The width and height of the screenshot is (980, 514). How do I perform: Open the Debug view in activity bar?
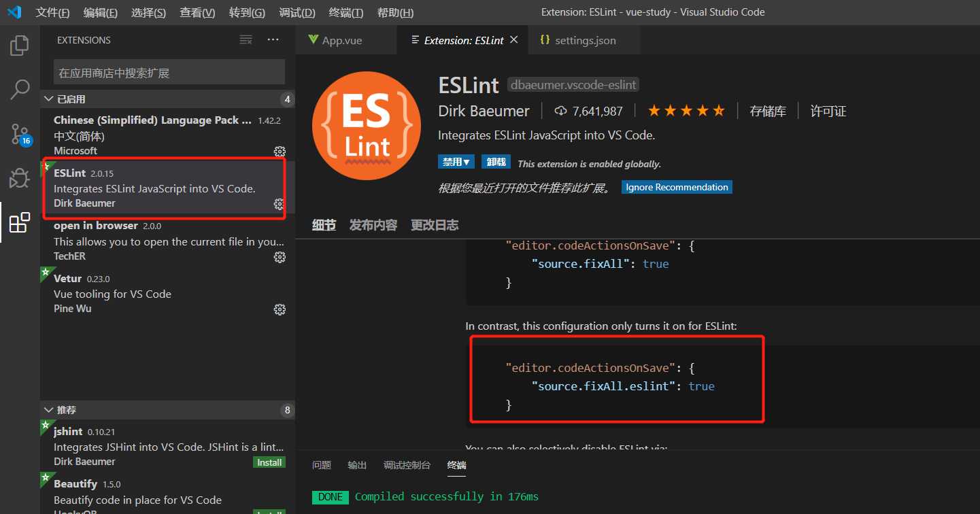pyautogui.click(x=20, y=178)
